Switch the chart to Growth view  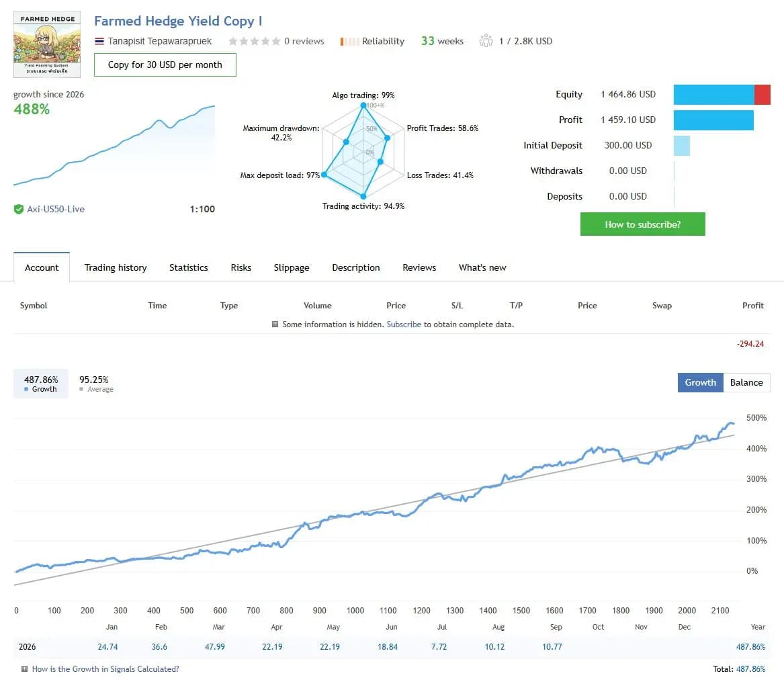[x=701, y=382]
